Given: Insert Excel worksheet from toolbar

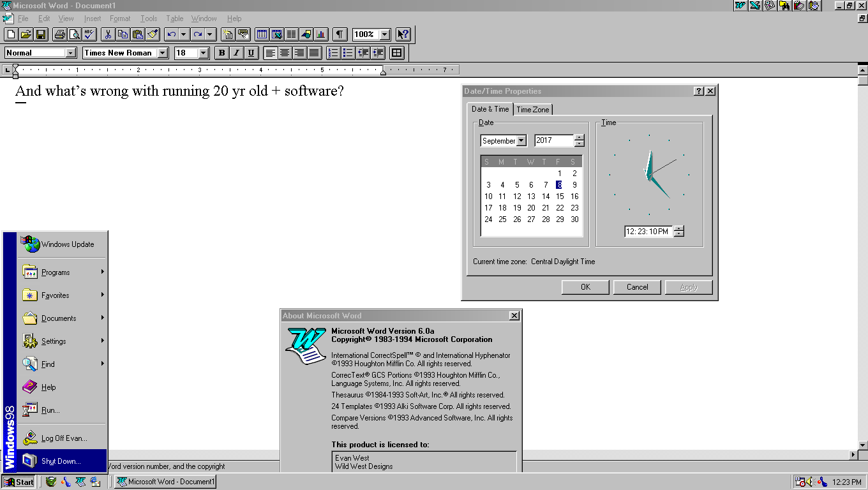Looking at the screenshot, I should pos(276,34).
